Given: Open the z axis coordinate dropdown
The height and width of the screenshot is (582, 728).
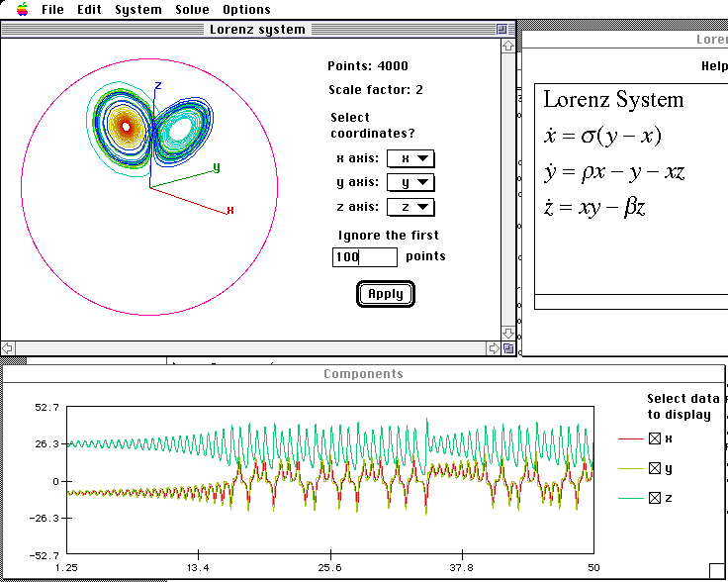Looking at the screenshot, I should [410, 207].
